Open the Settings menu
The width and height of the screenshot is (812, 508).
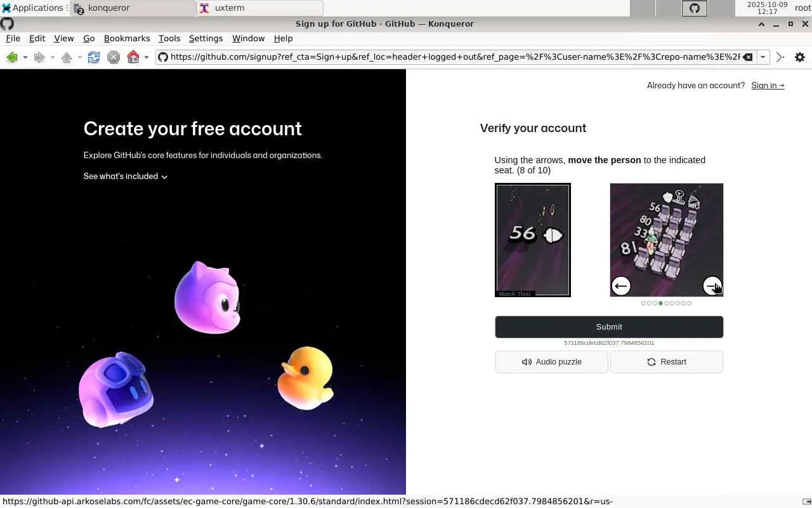[x=206, y=39]
